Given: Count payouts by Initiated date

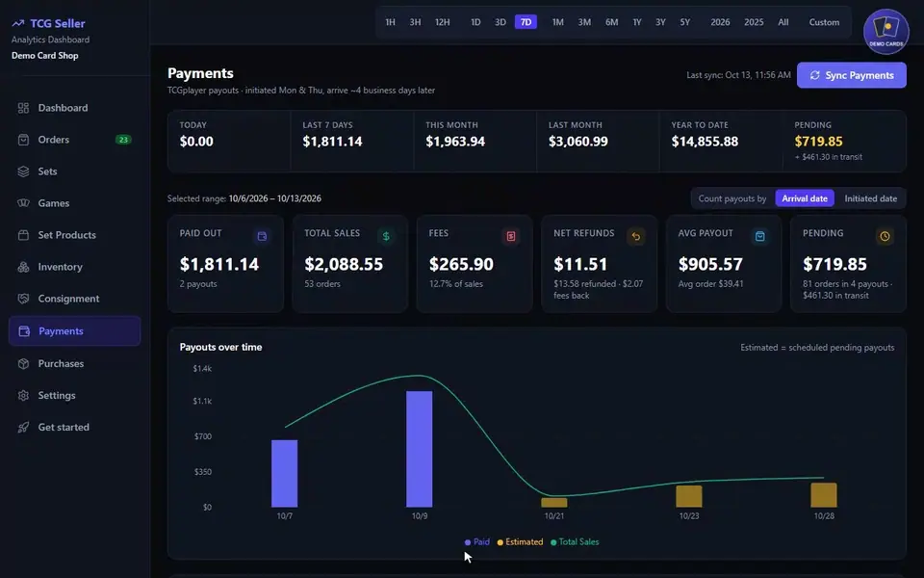Looking at the screenshot, I should [x=870, y=198].
